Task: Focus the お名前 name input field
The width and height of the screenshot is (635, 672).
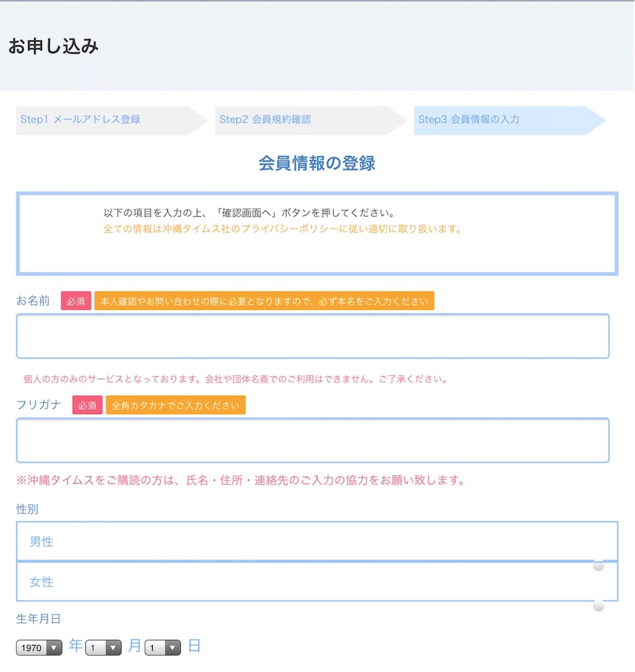Action: click(x=313, y=336)
